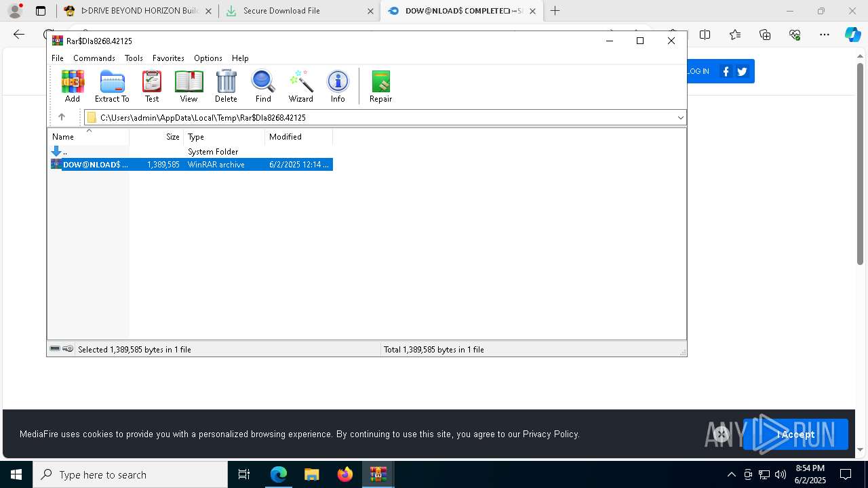Open the Favorites menu
The image size is (868, 488).
coord(168,58)
